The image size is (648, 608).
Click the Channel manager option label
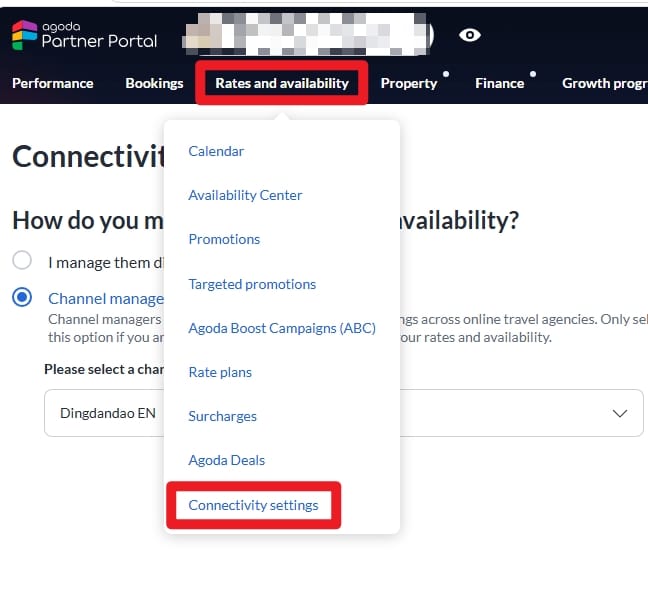tap(106, 299)
